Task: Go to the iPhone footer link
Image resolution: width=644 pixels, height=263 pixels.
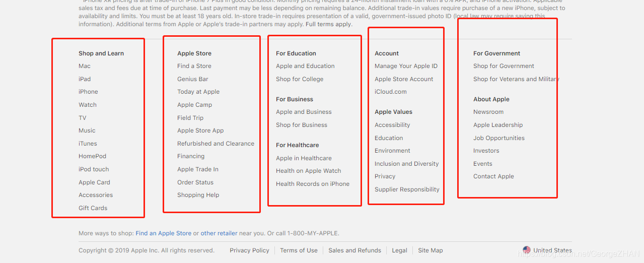Action: [88, 92]
